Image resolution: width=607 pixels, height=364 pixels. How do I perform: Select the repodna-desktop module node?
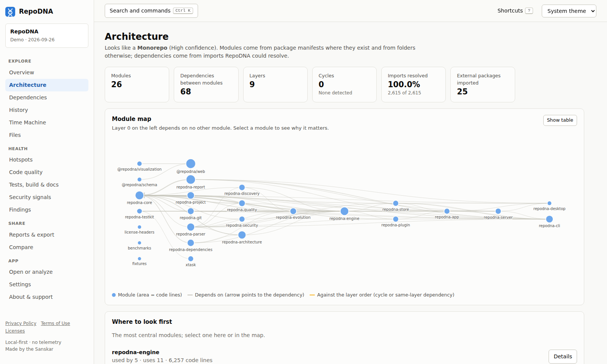tap(549, 203)
